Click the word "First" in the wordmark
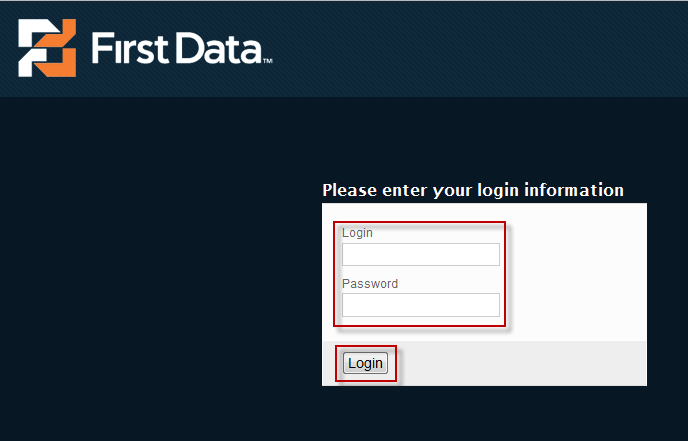The height and width of the screenshot is (441, 688). (x=130, y=48)
